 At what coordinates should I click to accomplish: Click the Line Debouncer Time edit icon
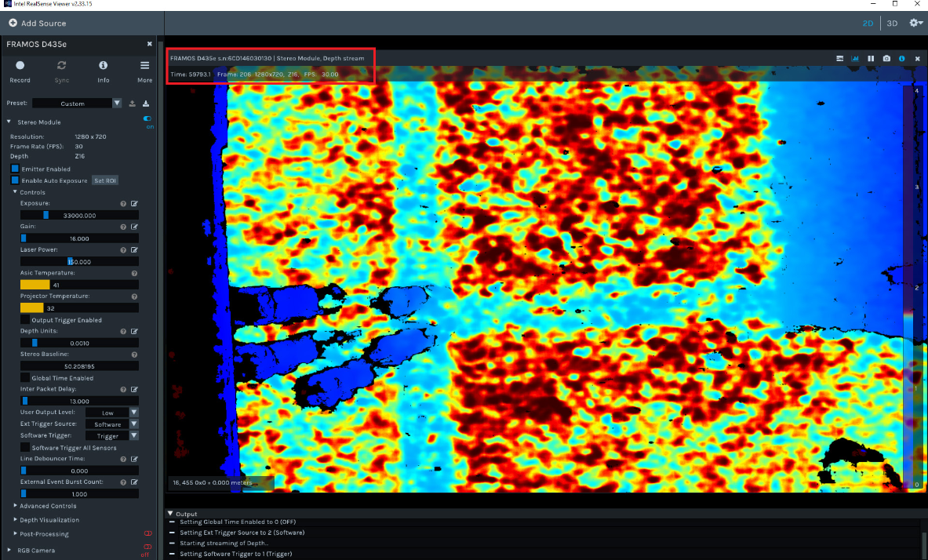pyautogui.click(x=134, y=459)
